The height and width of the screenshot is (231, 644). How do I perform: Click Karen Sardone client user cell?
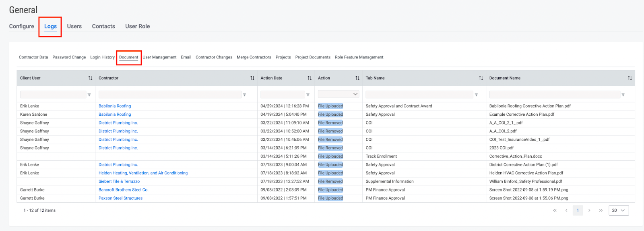tap(33, 114)
